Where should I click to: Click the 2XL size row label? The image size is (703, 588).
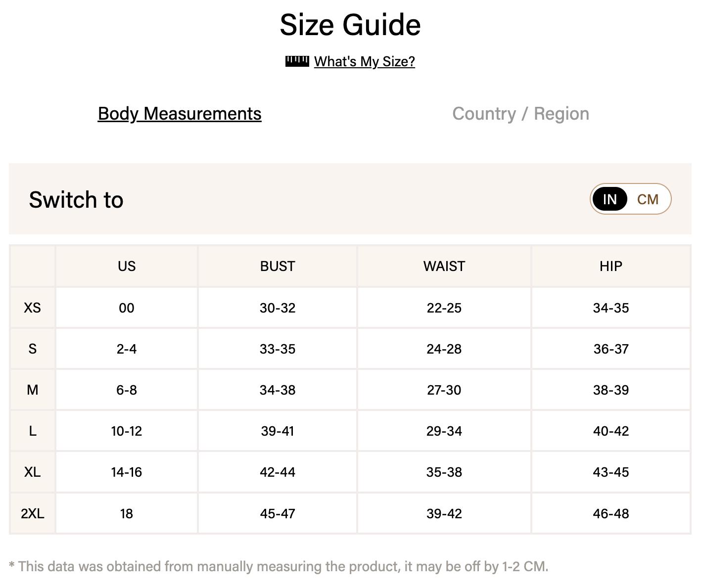[32, 513]
